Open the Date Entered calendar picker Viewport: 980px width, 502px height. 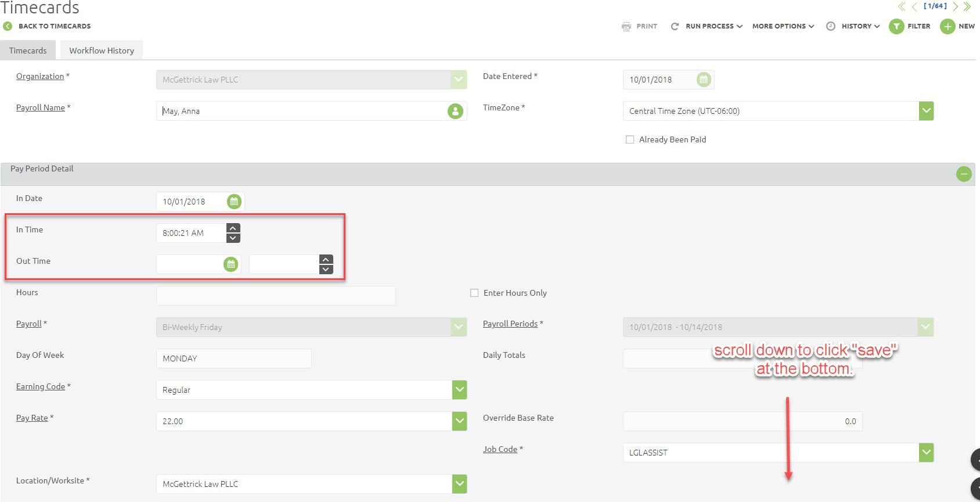704,80
